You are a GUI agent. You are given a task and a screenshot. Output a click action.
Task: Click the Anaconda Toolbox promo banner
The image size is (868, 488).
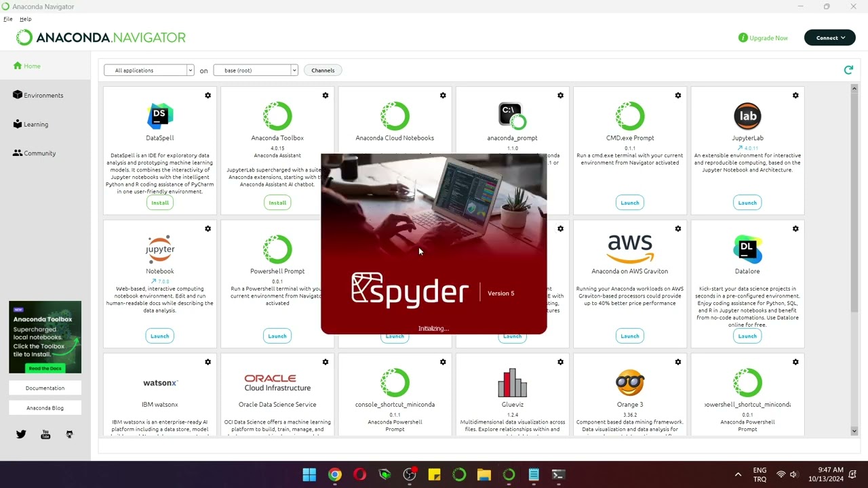click(45, 337)
